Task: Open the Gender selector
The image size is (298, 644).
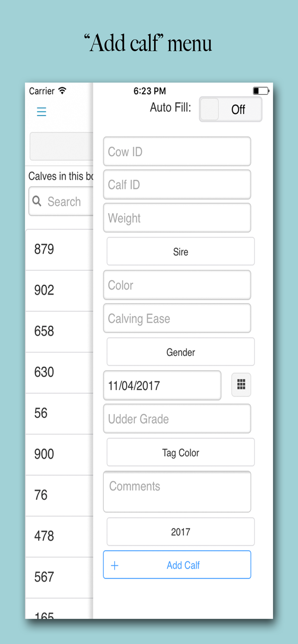Action: coord(181,352)
